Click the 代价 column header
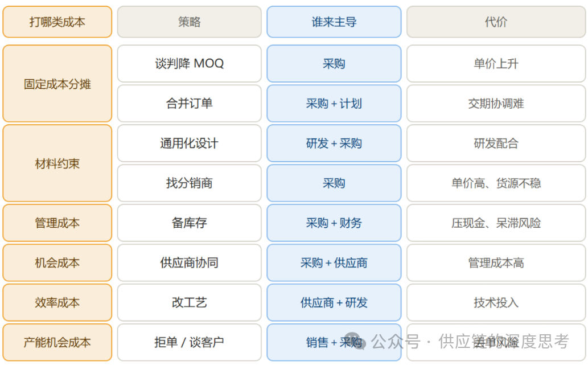The width and height of the screenshot is (588, 365). (x=496, y=22)
